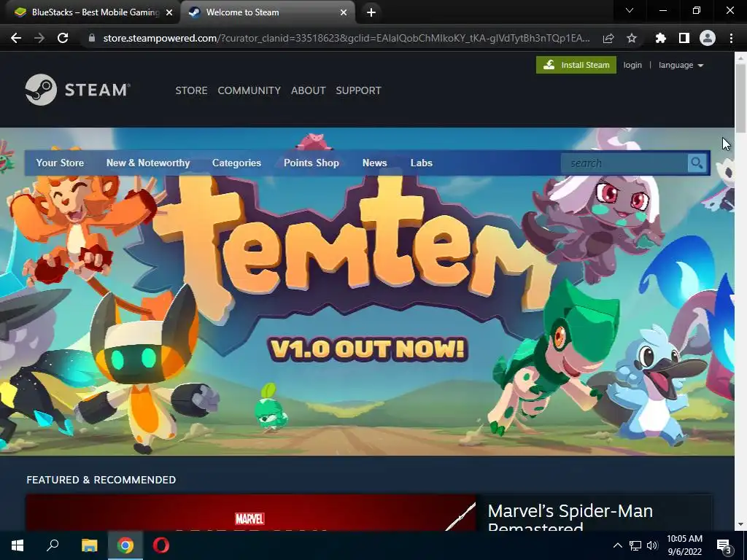Toggle the browser side panel icon
747x560 pixels.
tap(684, 38)
